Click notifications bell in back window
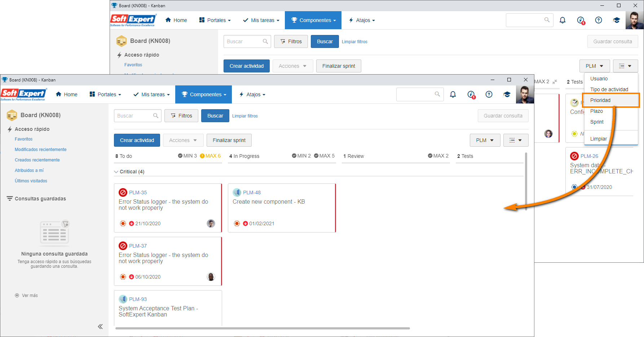 563,20
